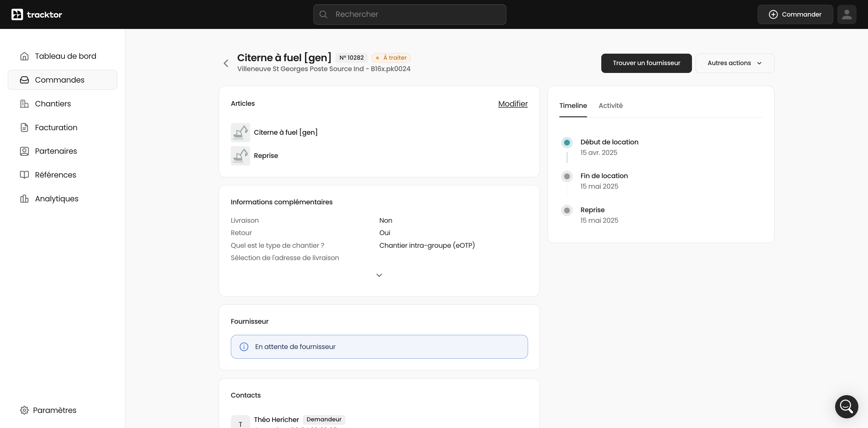The width and height of the screenshot is (868, 428).
Task: Click the Reprise article thumbnail
Action: point(240,156)
